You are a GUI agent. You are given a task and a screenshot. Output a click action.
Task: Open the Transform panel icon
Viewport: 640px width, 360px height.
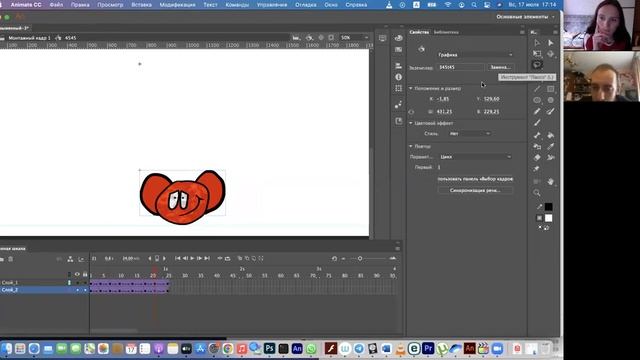pyautogui.click(x=399, y=88)
